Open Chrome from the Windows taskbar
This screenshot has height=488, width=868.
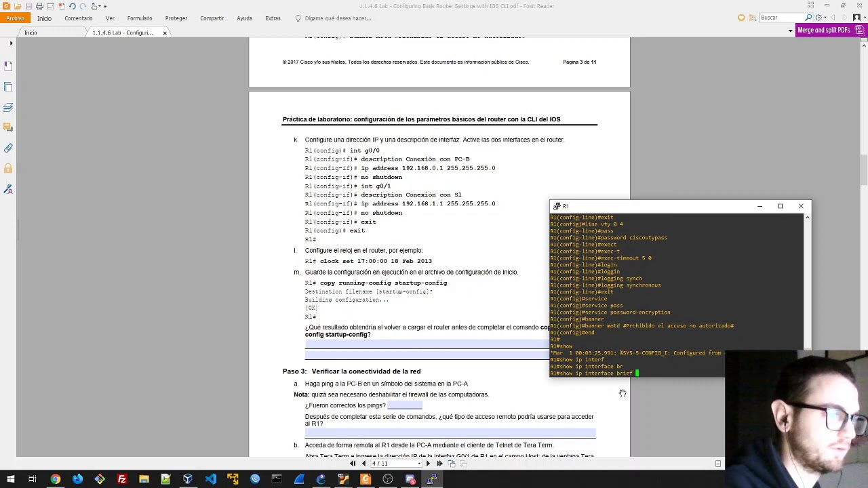click(55, 480)
